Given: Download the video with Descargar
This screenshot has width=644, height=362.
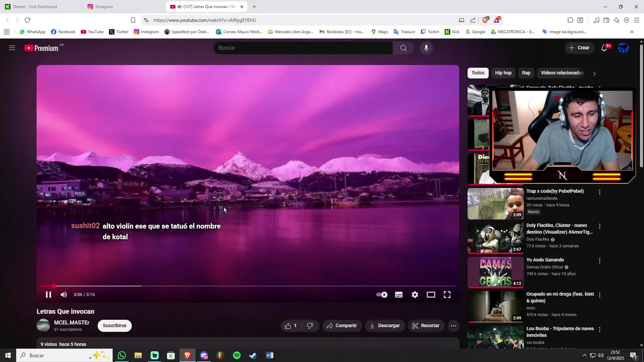Looking at the screenshot, I should (x=385, y=326).
